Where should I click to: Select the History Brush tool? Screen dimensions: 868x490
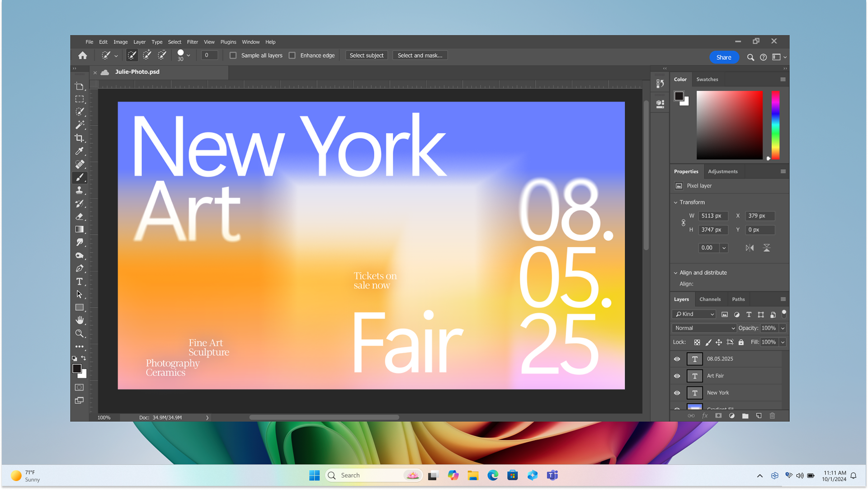click(x=80, y=203)
